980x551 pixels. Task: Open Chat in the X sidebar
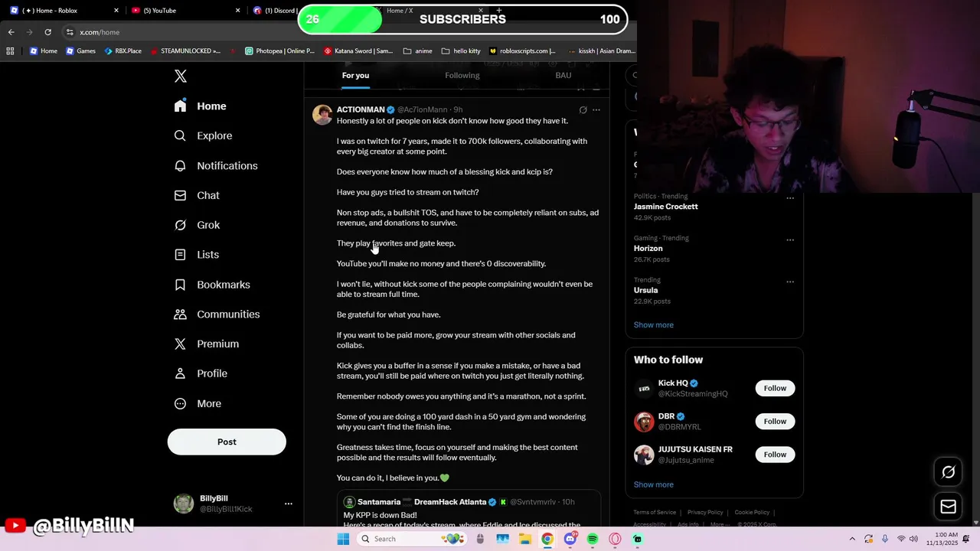197,195
